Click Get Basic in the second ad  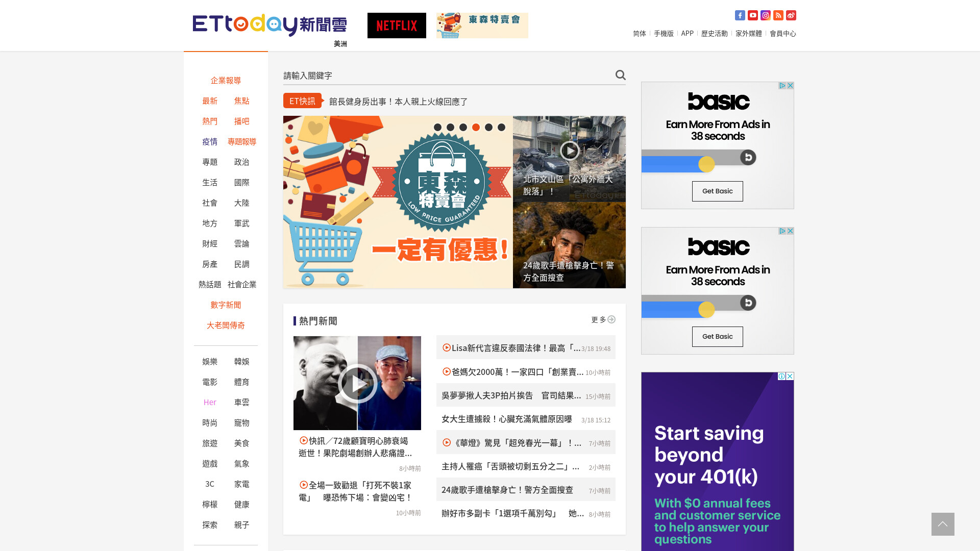coord(717,337)
